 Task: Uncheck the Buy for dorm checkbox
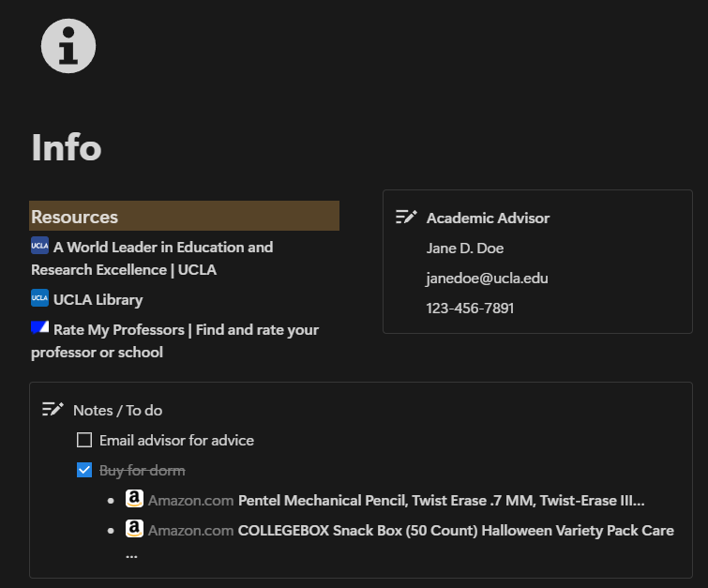(84, 470)
